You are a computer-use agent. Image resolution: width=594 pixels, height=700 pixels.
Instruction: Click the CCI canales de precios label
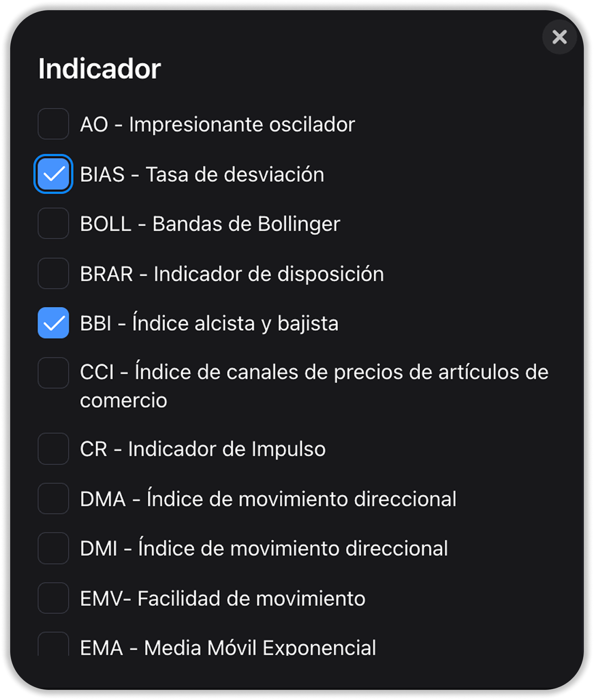tap(314, 373)
